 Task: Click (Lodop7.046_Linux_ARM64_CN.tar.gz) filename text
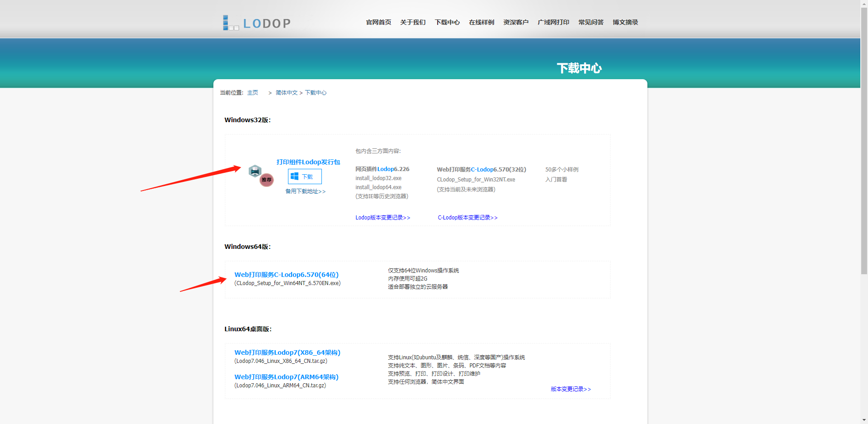click(280, 386)
